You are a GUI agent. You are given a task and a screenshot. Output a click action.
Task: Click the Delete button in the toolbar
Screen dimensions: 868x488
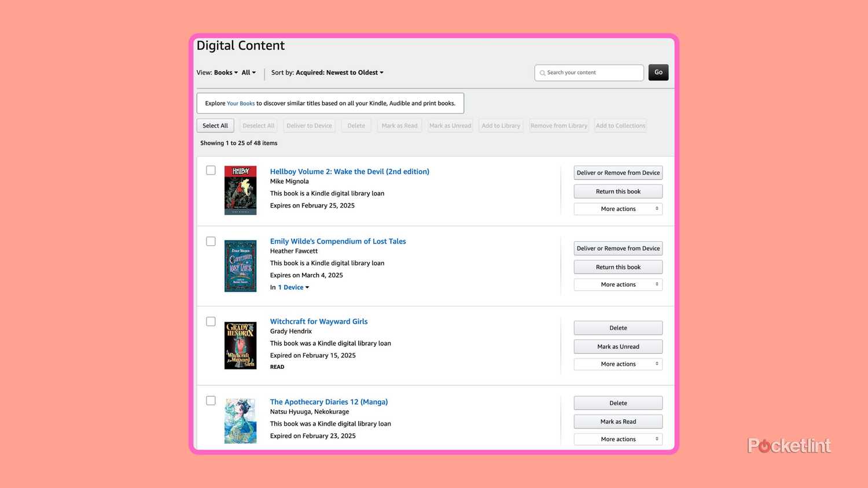pyautogui.click(x=356, y=125)
